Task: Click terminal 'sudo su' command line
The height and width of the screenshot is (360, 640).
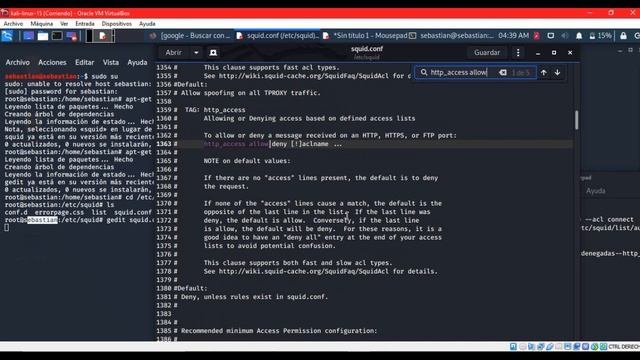Action: (104, 76)
